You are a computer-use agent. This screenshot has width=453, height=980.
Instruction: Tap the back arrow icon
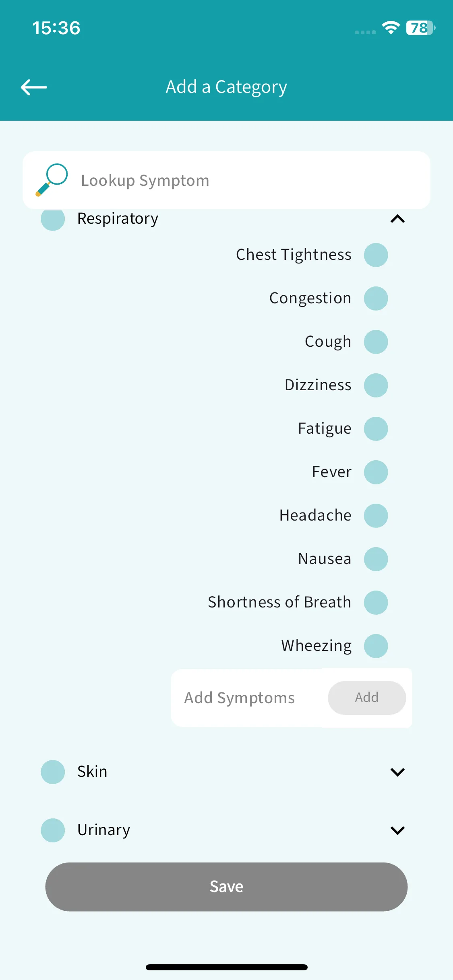(34, 87)
